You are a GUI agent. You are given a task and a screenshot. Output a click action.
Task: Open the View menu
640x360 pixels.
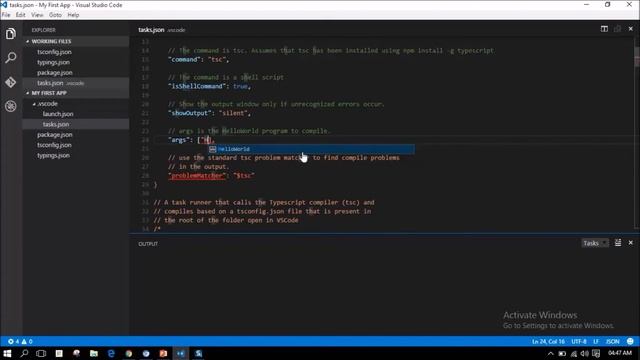[x=37, y=15]
